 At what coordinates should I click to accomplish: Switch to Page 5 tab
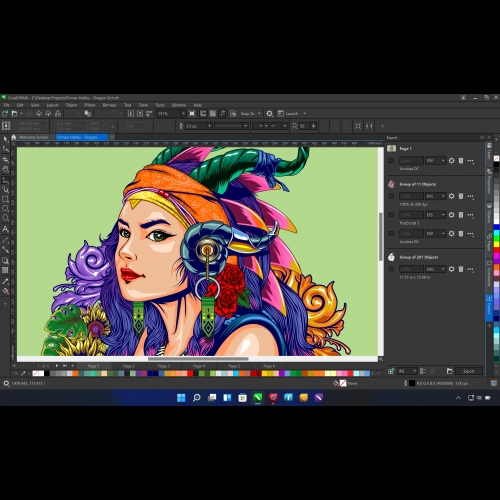pyautogui.click(x=234, y=366)
